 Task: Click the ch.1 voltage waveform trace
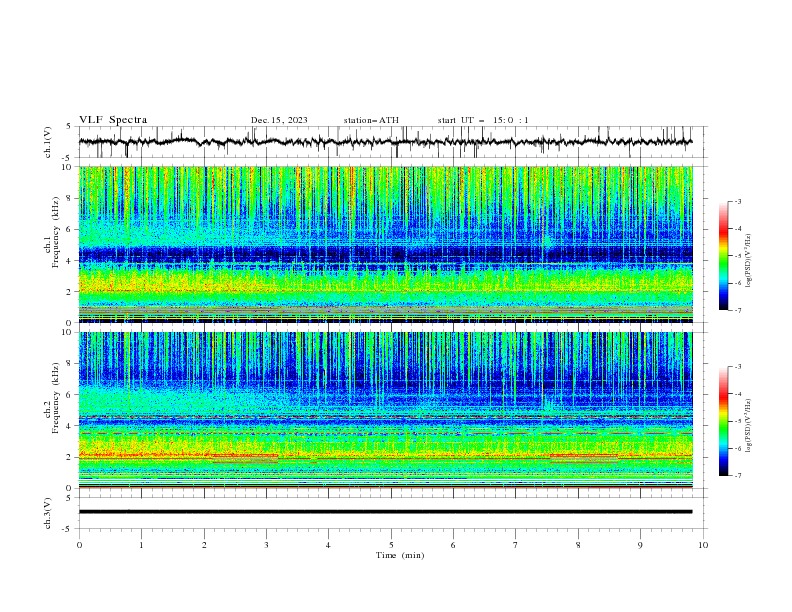(386, 142)
